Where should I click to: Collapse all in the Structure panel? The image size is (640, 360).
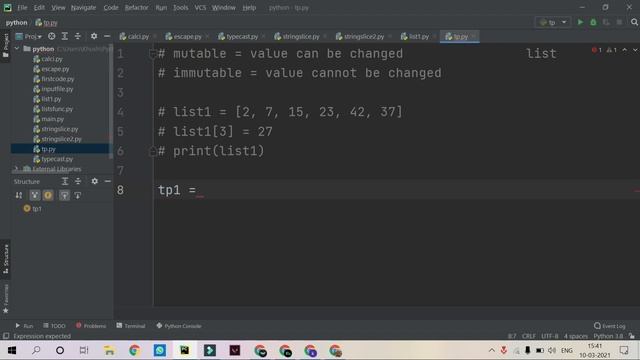(78, 181)
